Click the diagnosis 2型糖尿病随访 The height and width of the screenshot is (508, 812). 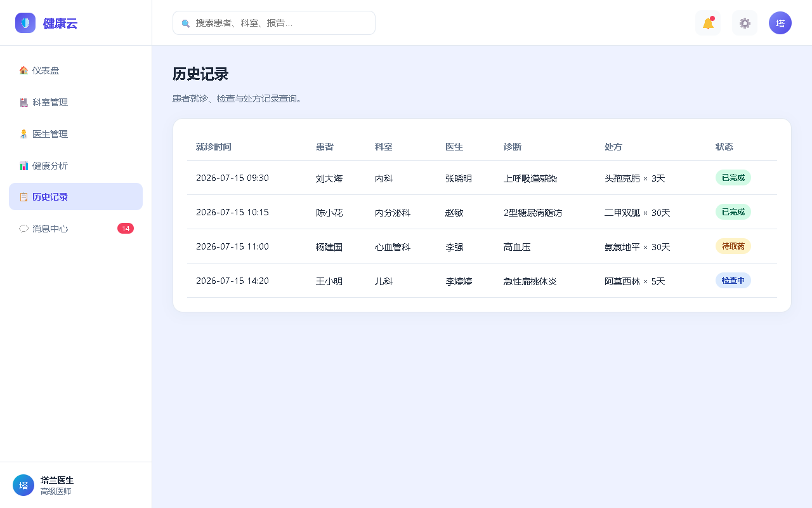[x=533, y=213]
